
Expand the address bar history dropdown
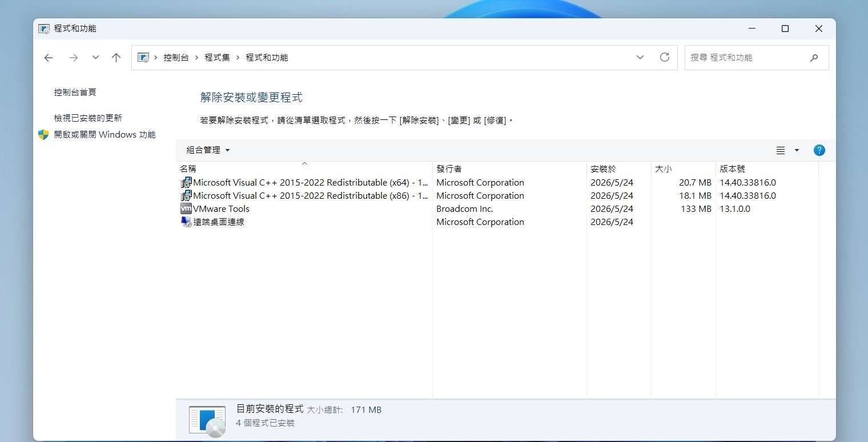click(x=640, y=57)
